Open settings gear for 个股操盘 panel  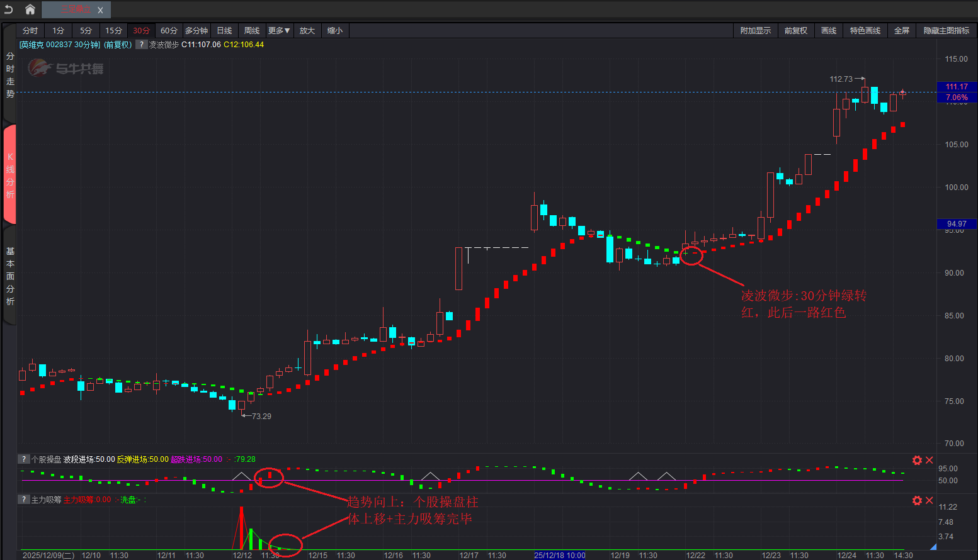[x=917, y=460]
